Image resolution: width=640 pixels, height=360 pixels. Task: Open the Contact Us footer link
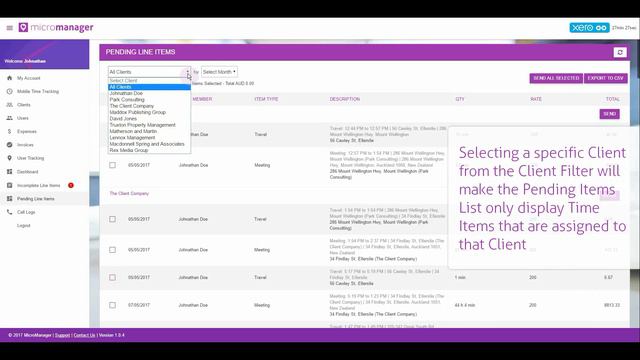(84, 335)
